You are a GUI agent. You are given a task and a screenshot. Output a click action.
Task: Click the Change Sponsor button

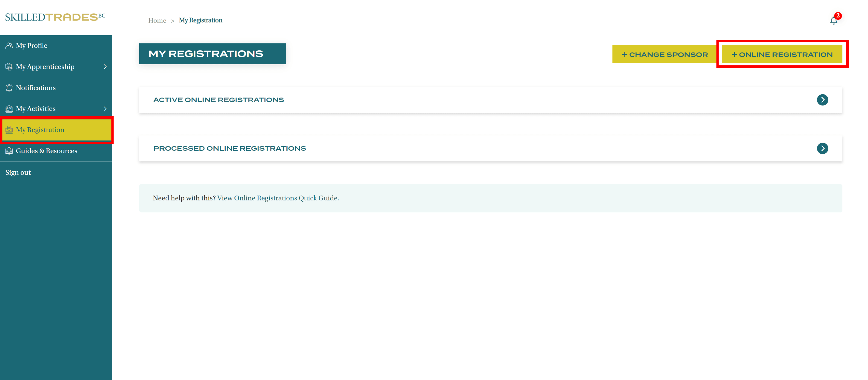664,54
